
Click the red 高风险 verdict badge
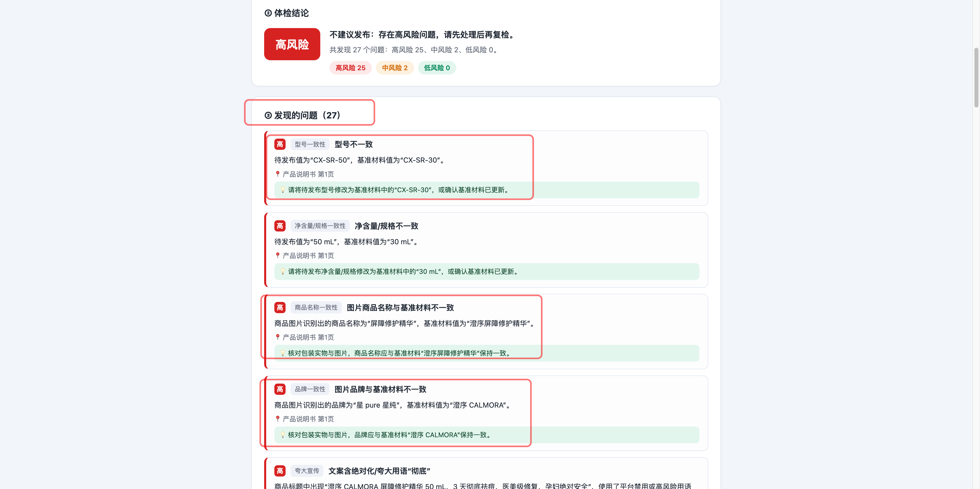(292, 44)
